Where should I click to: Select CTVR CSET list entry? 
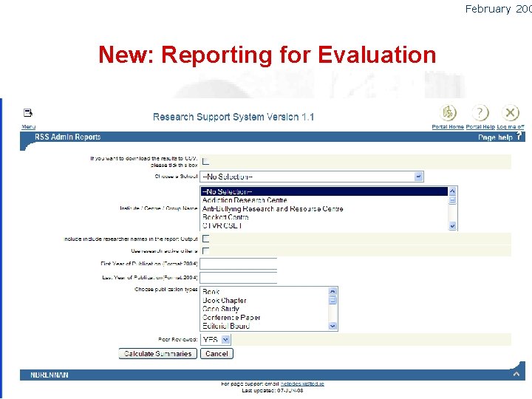point(324,225)
